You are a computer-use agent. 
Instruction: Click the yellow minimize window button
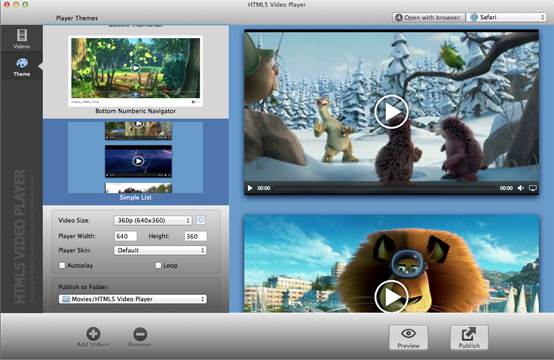[16, 5]
